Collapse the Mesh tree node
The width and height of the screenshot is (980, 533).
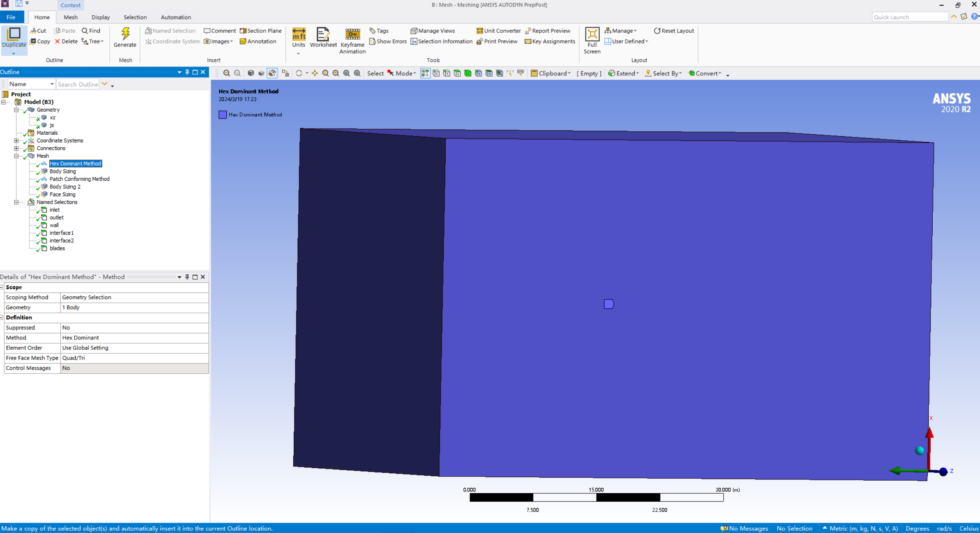click(17, 156)
